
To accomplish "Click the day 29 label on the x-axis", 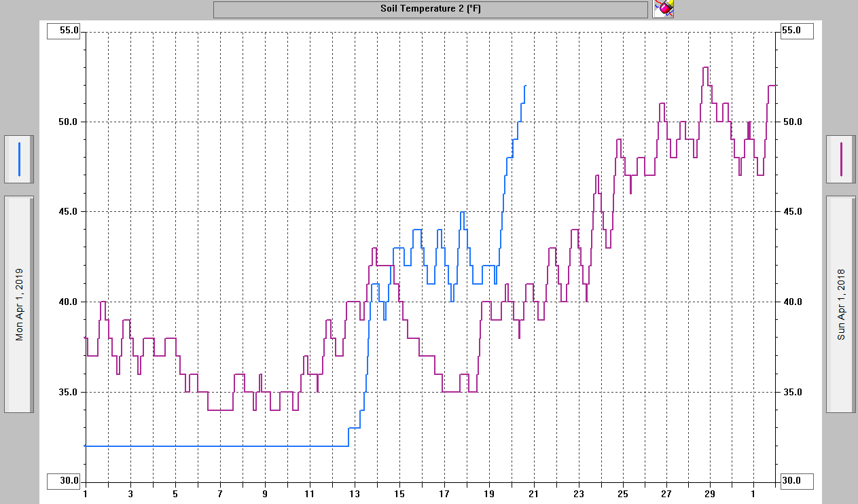I will click(710, 494).
